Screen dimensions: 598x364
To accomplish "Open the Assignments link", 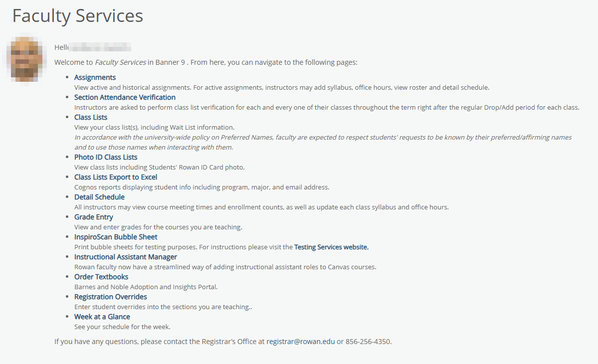I will 95,77.
